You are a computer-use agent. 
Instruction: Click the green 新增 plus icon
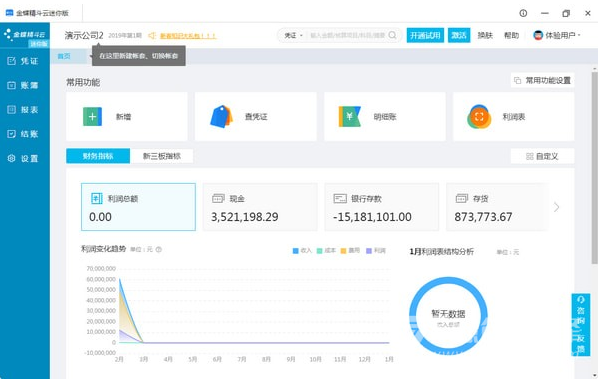click(x=92, y=117)
